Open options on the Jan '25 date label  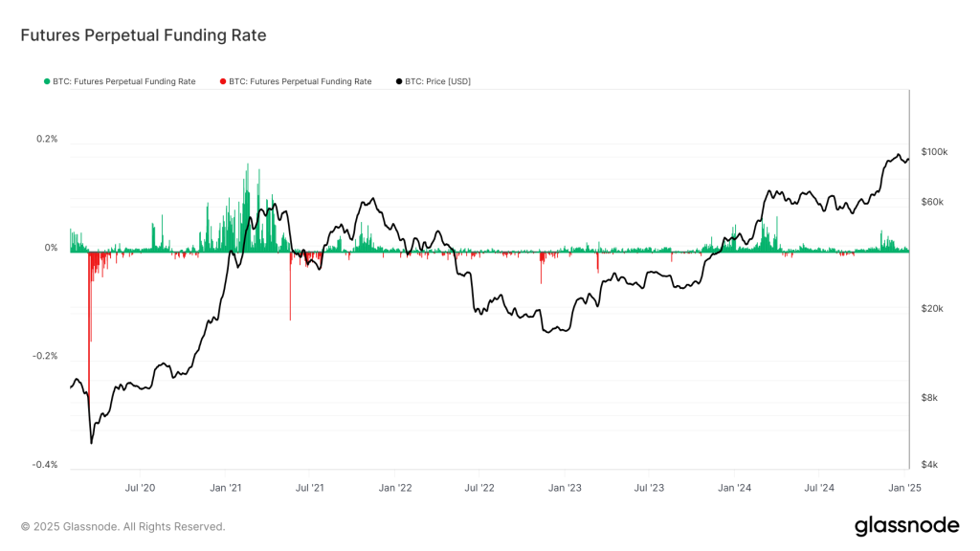click(x=903, y=488)
